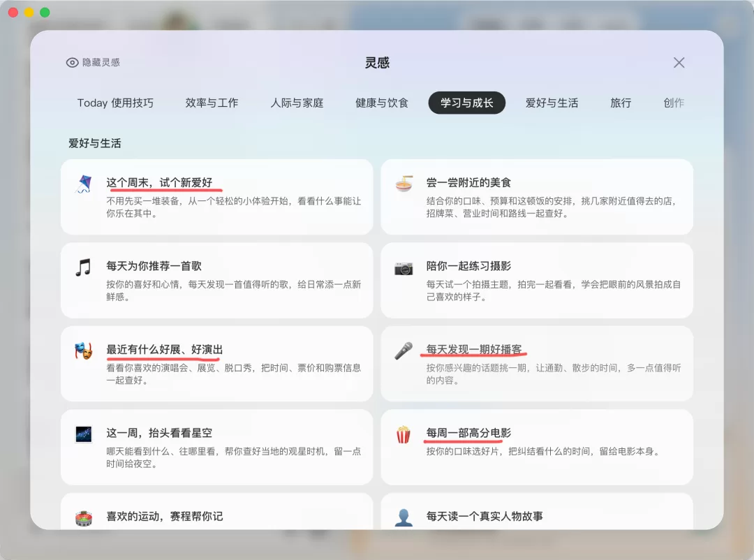Screen dimensions: 754x560
Task: Select 每天发现一期好播客 card title
Action: pos(473,350)
